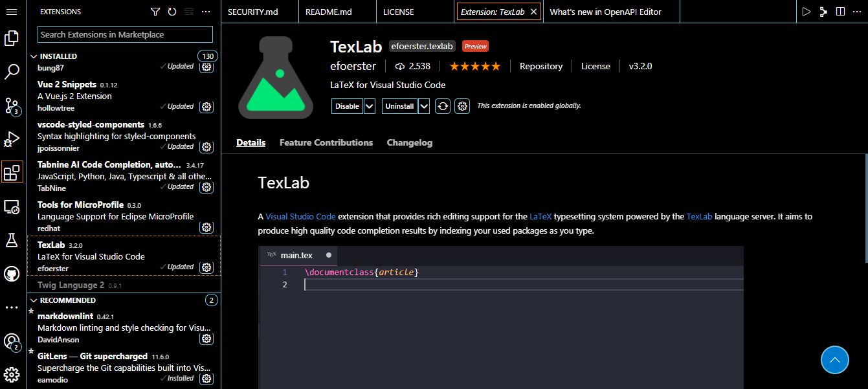Open the Run and Debug view
This screenshot has height=389, width=868.
coord(12,139)
